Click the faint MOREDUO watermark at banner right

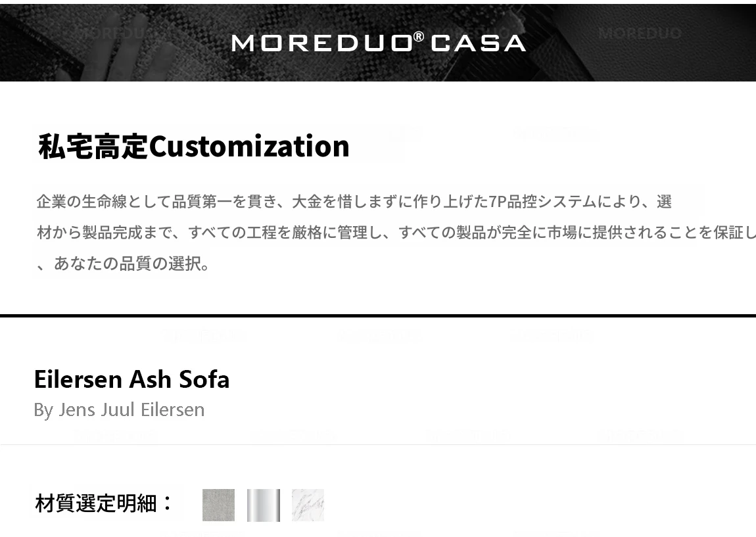click(x=639, y=33)
